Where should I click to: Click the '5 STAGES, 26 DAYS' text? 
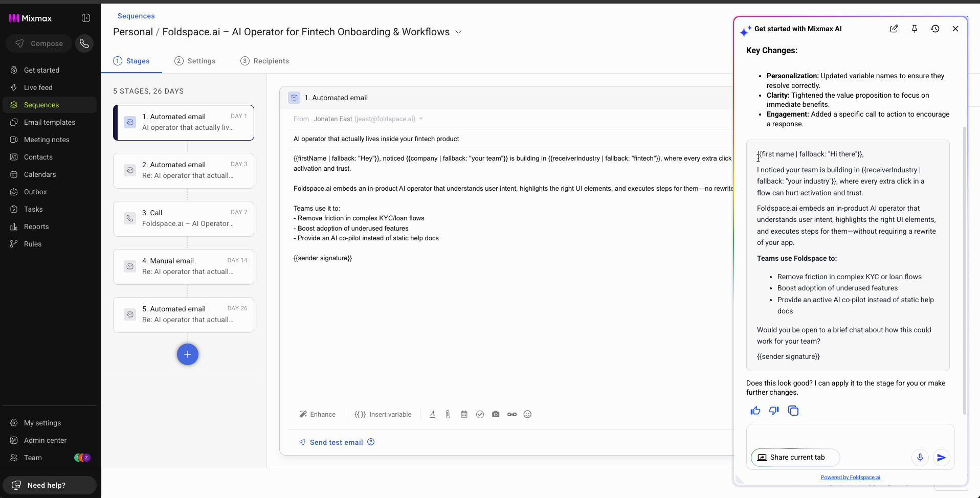coord(148,91)
